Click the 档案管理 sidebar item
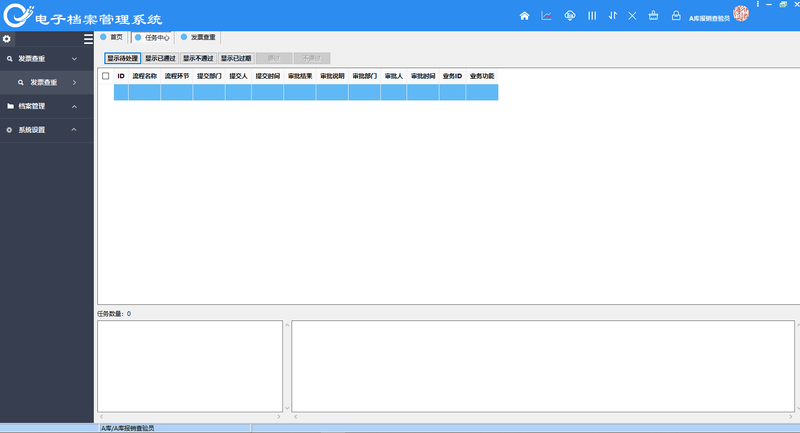 coord(46,106)
